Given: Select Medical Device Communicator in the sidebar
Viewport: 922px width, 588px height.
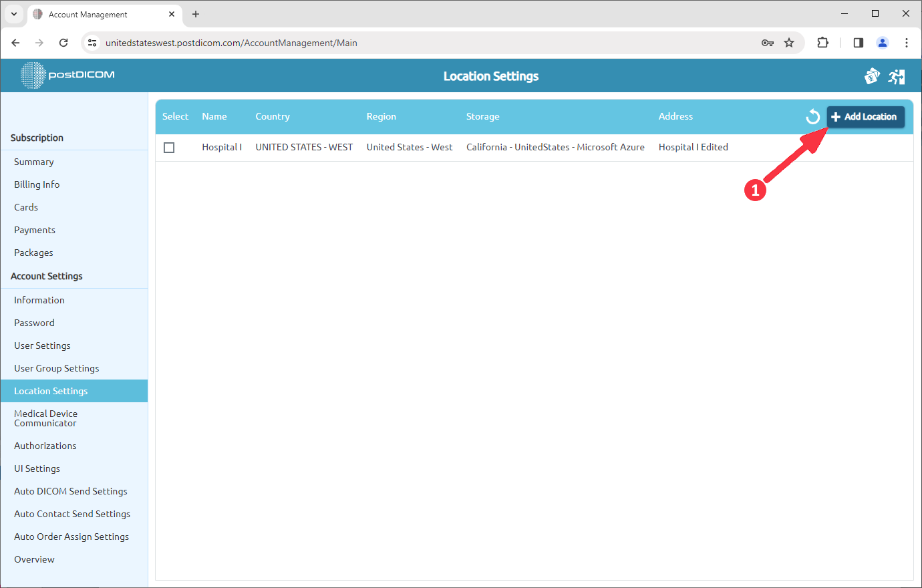Looking at the screenshot, I should pyautogui.click(x=45, y=418).
